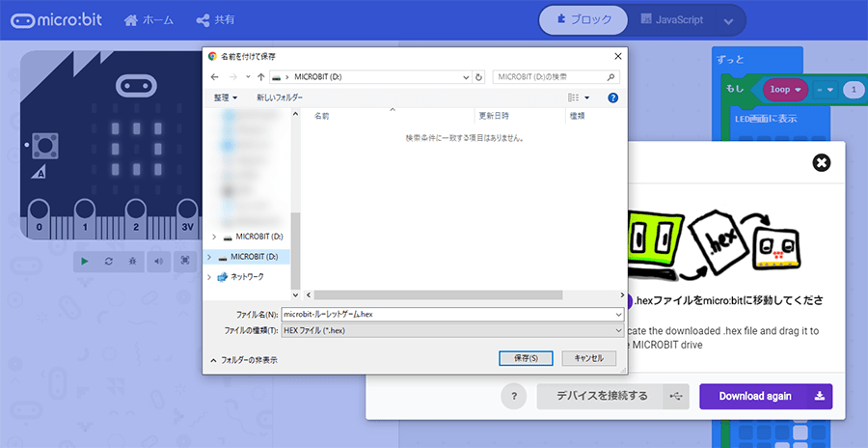
Task: Toggle simulator debug mode bug icon
Action: coord(132,261)
